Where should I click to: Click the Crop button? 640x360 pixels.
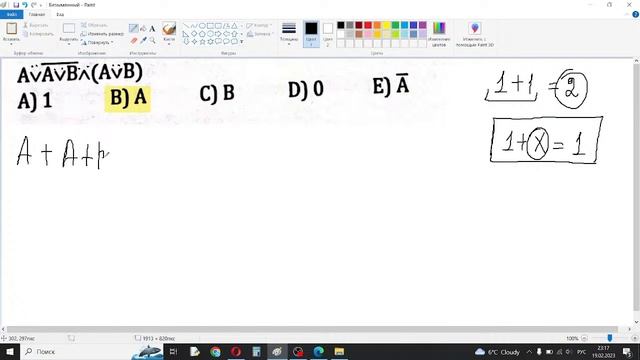pos(94,25)
